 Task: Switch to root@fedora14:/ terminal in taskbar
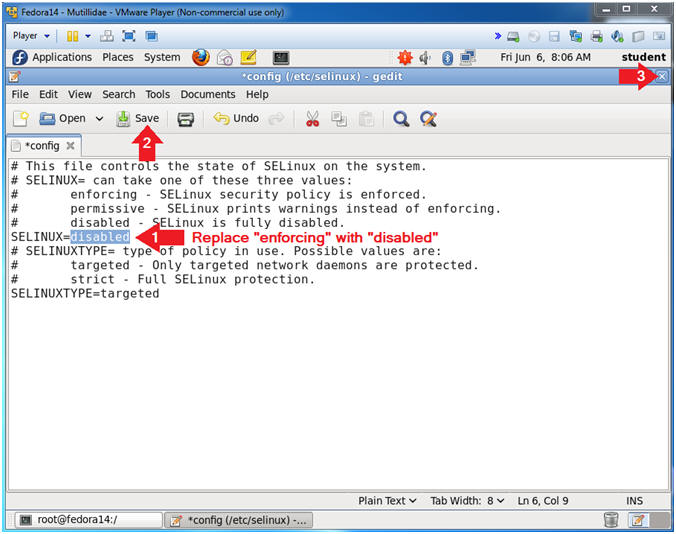point(88,520)
